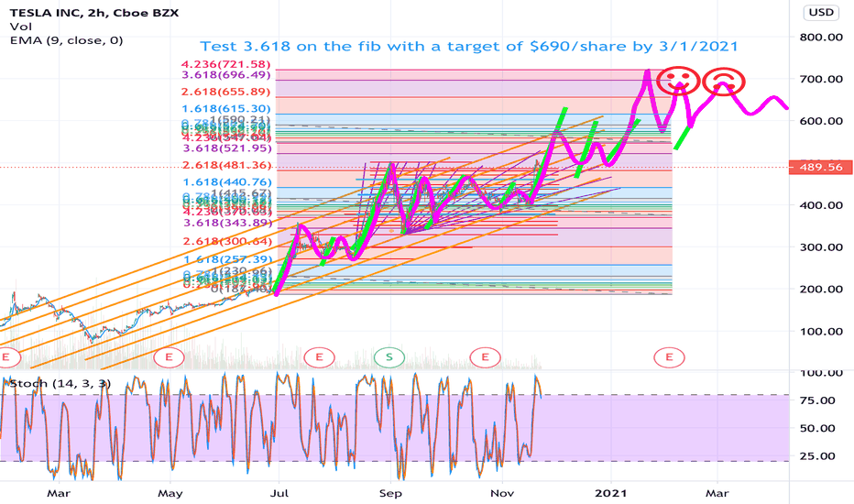Click the 4.236(721.58) fib label
Image resolution: width=854 pixels, height=504 pixels.
click(227, 65)
